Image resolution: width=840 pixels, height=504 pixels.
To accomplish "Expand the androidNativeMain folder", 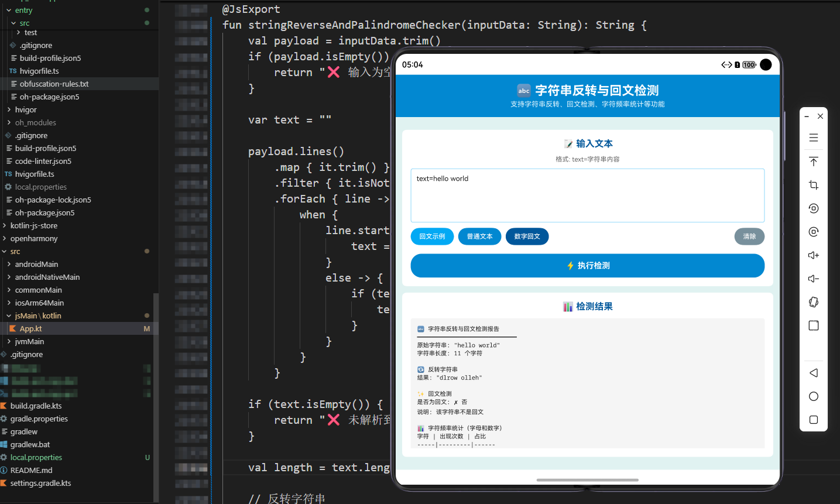I will (x=9, y=277).
